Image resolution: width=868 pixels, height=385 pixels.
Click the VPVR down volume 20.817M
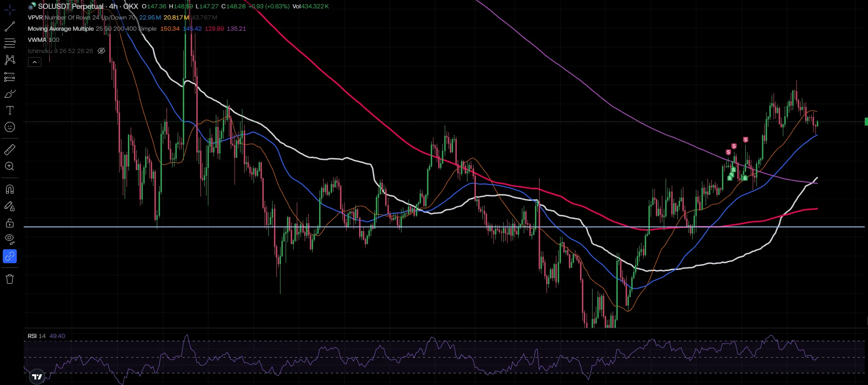click(x=176, y=17)
